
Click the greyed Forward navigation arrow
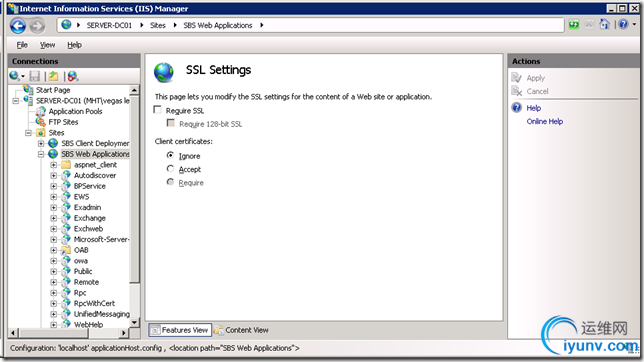coord(37,26)
